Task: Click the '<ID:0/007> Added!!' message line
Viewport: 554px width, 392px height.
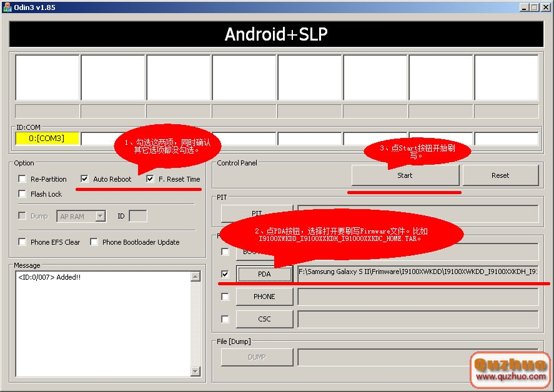Action: (x=49, y=277)
